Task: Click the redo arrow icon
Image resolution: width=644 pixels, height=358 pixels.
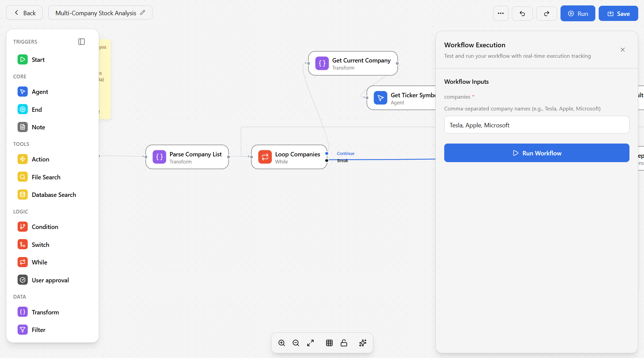Action: coord(546,14)
